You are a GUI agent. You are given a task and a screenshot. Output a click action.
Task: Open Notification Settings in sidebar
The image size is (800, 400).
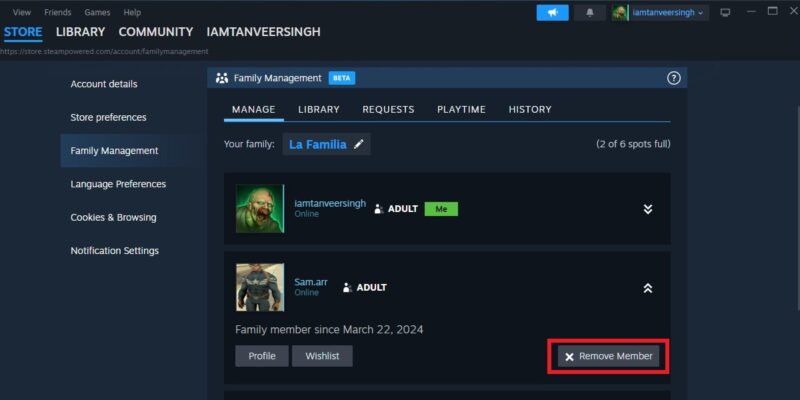click(x=115, y=251)
